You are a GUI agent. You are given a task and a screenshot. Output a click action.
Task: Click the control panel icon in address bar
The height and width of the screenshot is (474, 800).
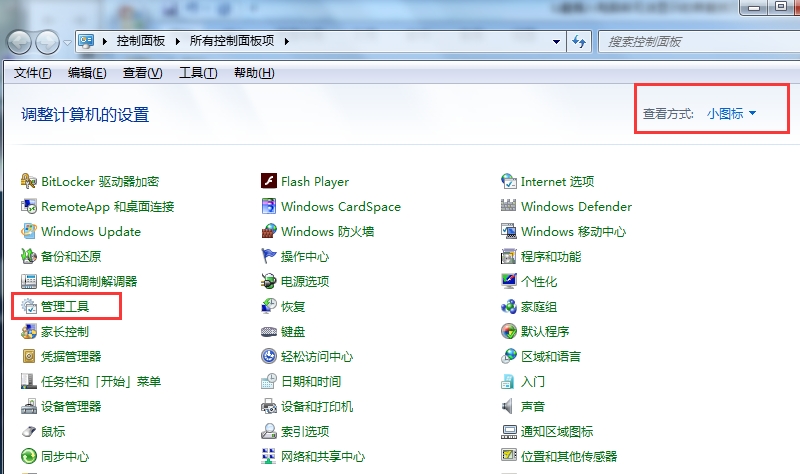[x=87, y=41]
